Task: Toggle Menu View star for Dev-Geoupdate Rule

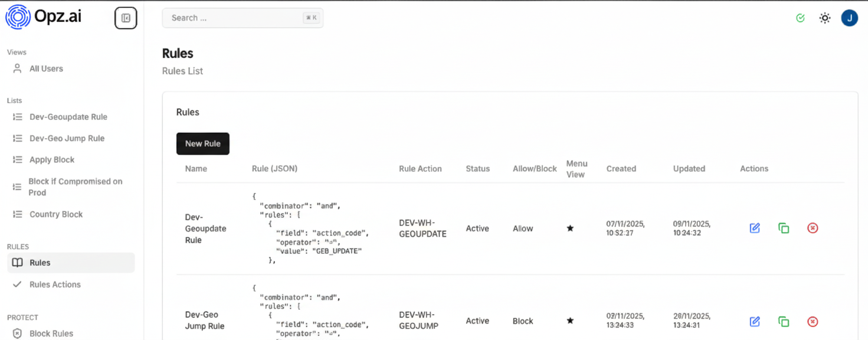Action: pos(570,228)
